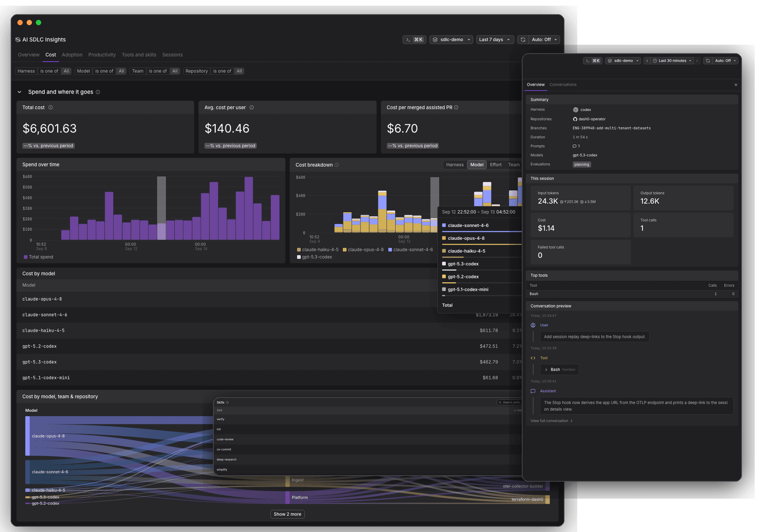Open sdlc-demo dataset dropdown in main window
Image resolution: width=781 pixels, height=532 pixels.
451,40
